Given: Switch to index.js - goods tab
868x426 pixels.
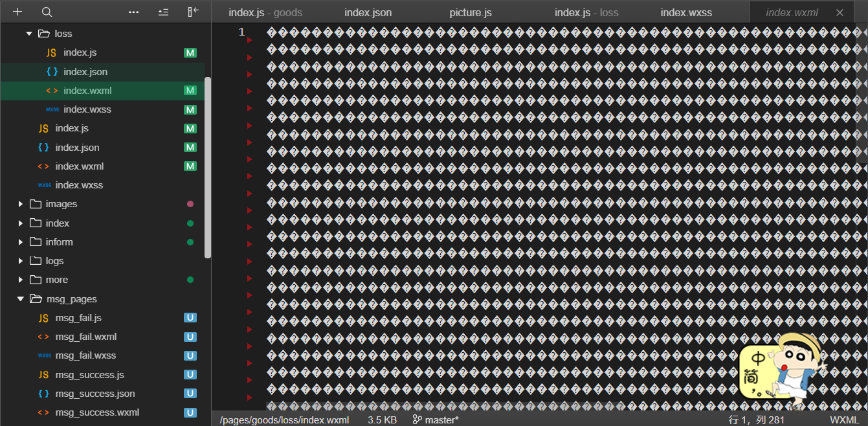Looking at the screenshot, I should pos(265,12).
